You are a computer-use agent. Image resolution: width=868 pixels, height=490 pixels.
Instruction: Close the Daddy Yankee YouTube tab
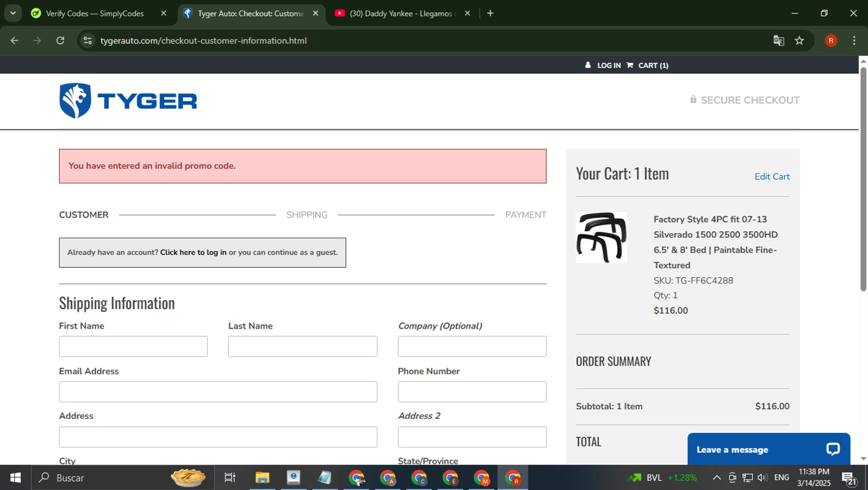468,13
